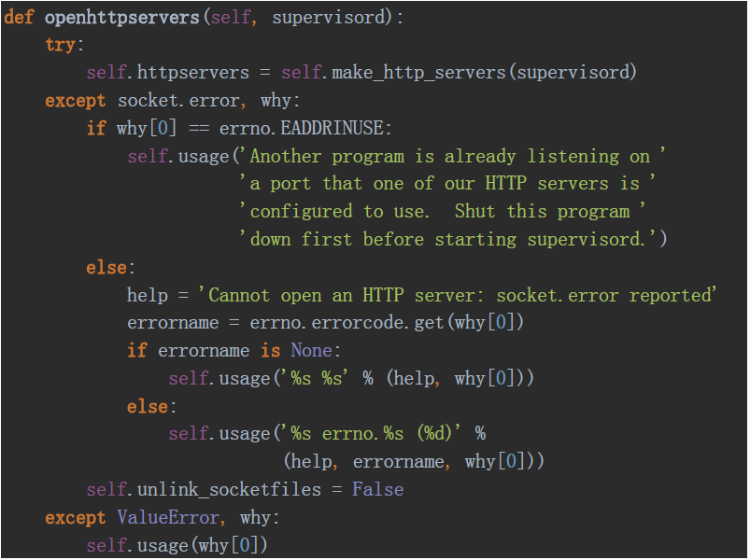The image size is (750, 560).
Task: Click errno.EADDRINUSE constant
Action: [302, 128]
